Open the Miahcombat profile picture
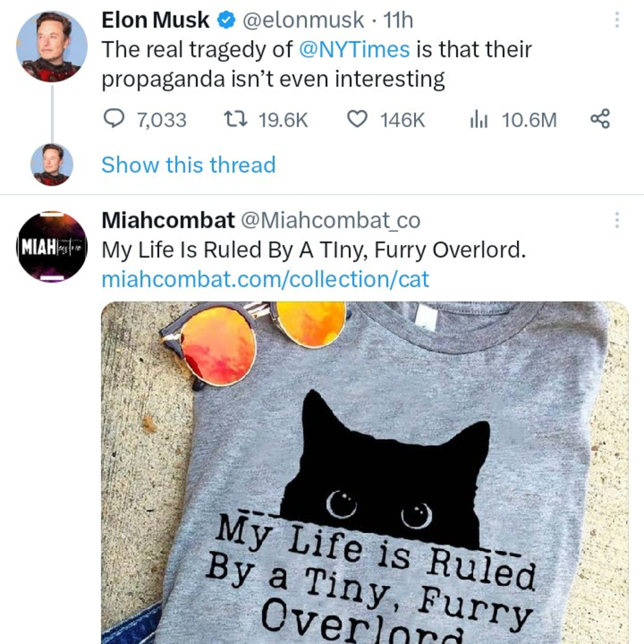Image resolution: width=644 pixels, height=644 pixels. (x=52, y=247)
